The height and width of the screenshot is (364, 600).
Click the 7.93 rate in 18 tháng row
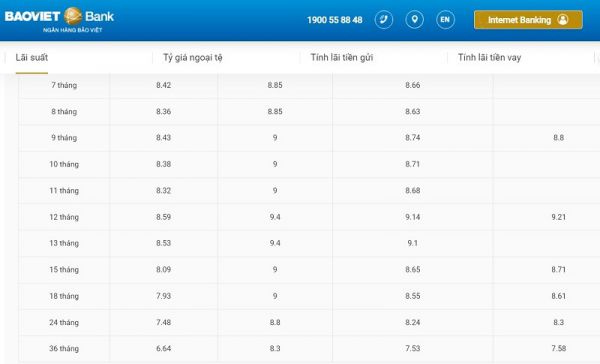pos(163,296)
